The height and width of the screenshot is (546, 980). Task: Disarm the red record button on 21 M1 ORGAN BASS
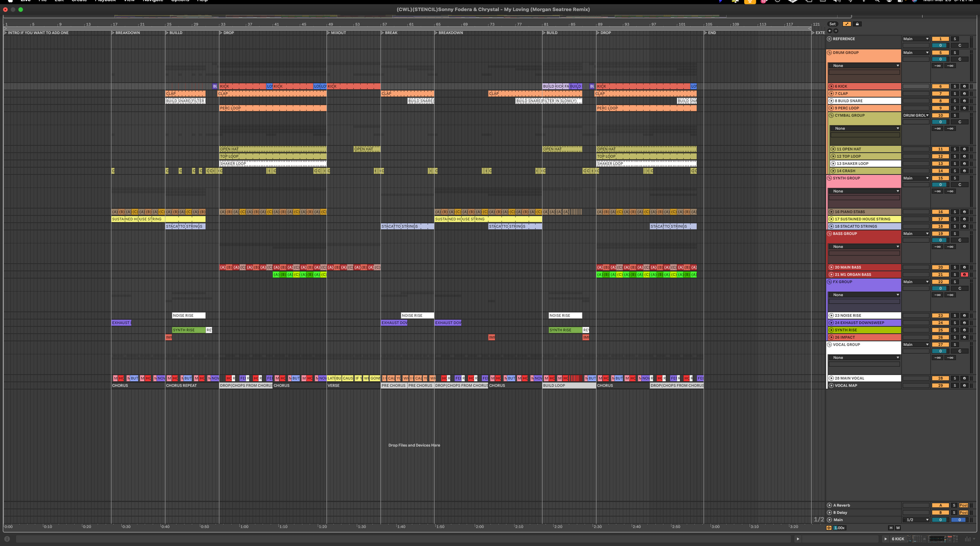(x=964, y=274)
